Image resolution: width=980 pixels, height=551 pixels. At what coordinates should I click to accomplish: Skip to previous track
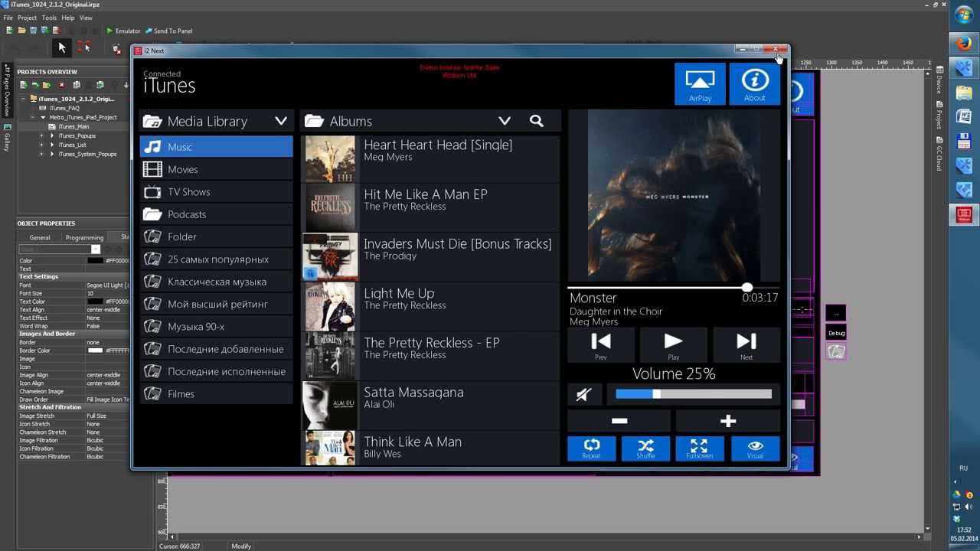pyautogui.click(x=601, y=344)
